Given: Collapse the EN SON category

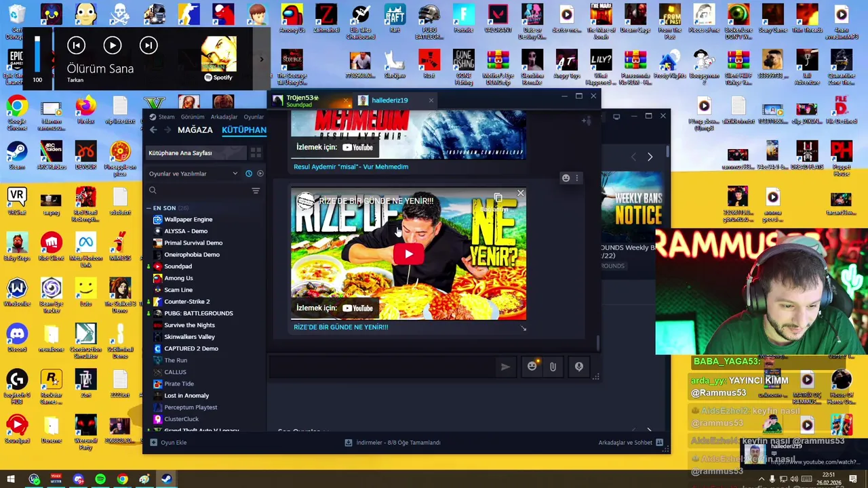Looking at the screenshot, I should pyautogui.click(x=149, y=208).
